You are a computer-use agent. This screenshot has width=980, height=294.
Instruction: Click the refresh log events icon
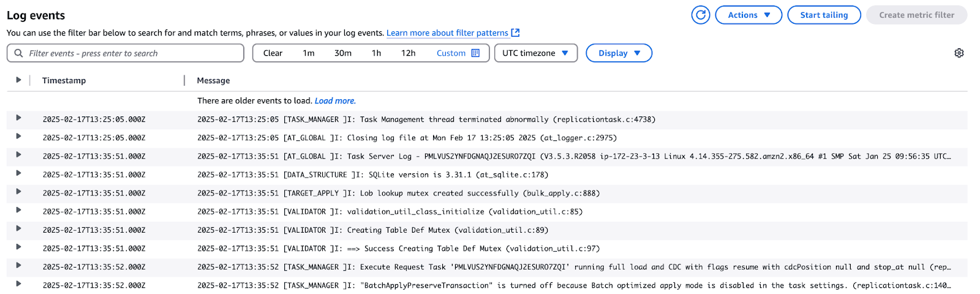pyautogui.click(x=701, y=15)
